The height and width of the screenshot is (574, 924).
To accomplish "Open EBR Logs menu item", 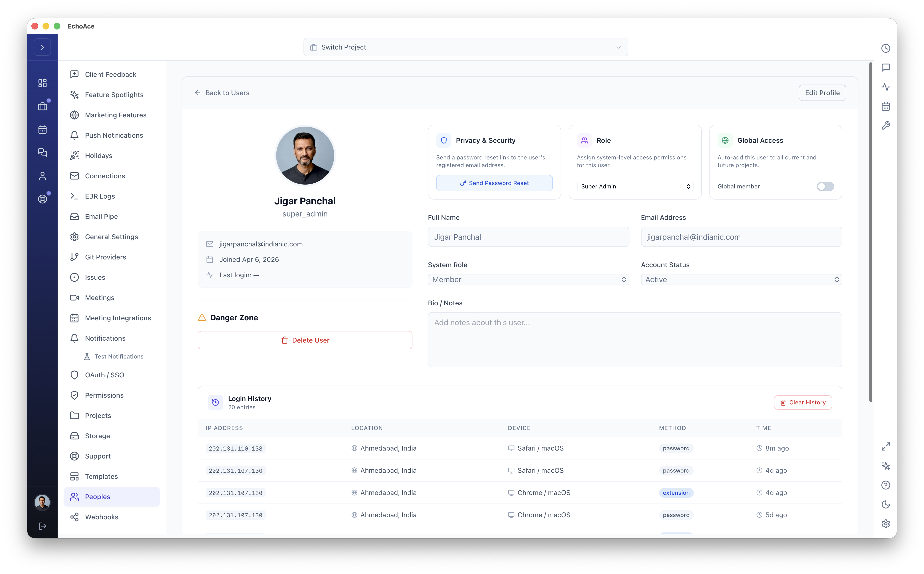I will (x=112, y=196).
